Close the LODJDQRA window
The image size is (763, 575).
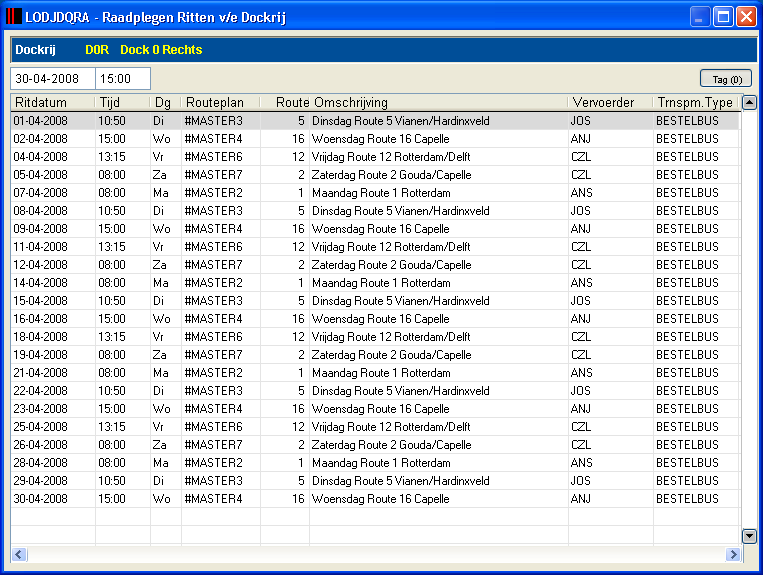(x=746, y=17)
